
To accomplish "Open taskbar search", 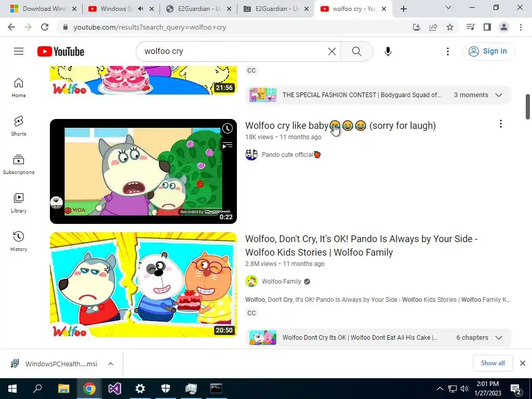I will (37, 389).
